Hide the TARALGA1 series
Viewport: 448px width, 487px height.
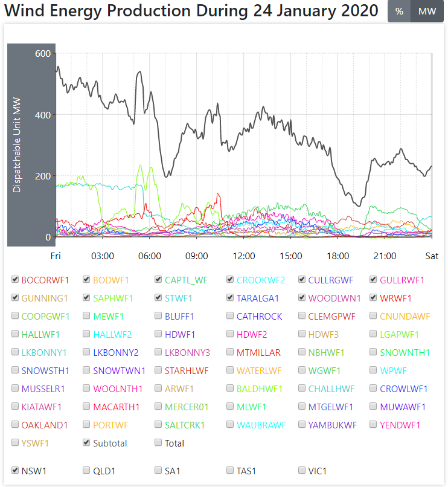point(231,298)
